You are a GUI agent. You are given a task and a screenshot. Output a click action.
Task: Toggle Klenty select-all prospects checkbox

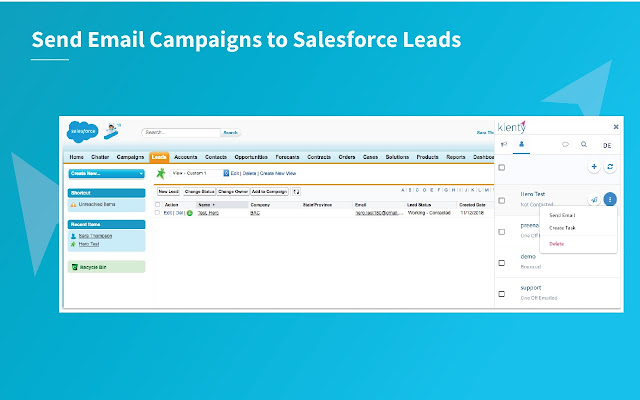point(502,167)
